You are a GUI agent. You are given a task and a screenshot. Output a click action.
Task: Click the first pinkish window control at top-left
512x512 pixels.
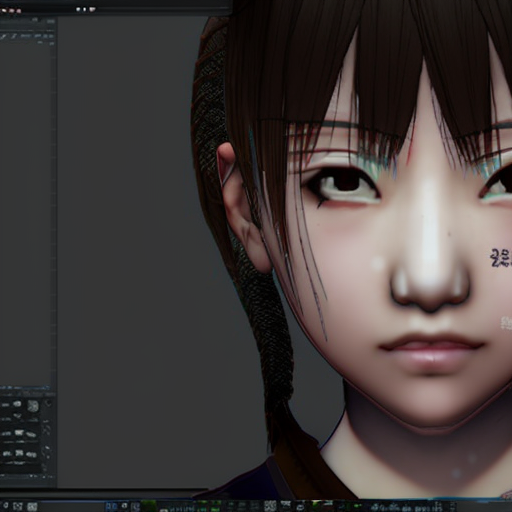3,11
